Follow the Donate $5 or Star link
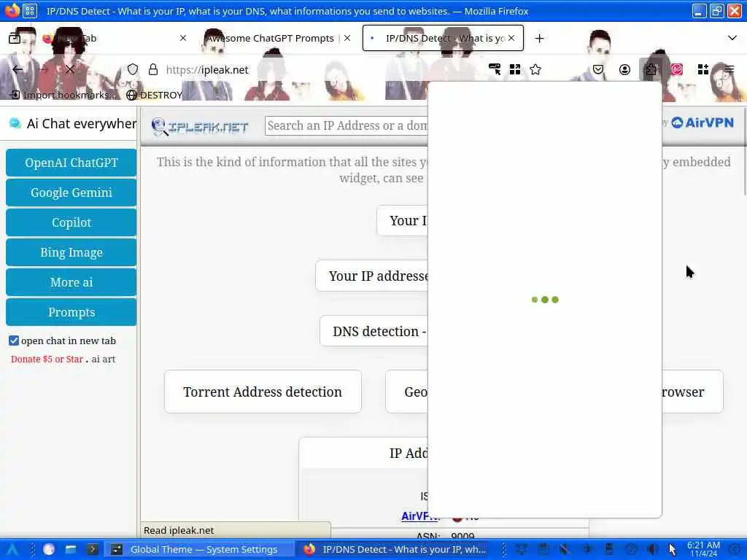Viewport: 747px width, 560px height. (x=47, y=359)
